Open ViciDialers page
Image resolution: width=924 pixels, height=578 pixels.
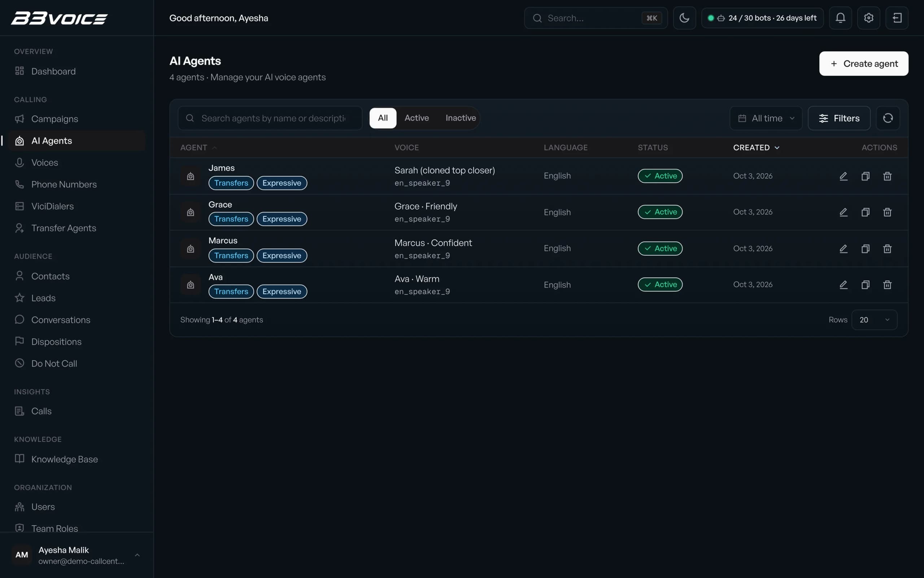77,206
